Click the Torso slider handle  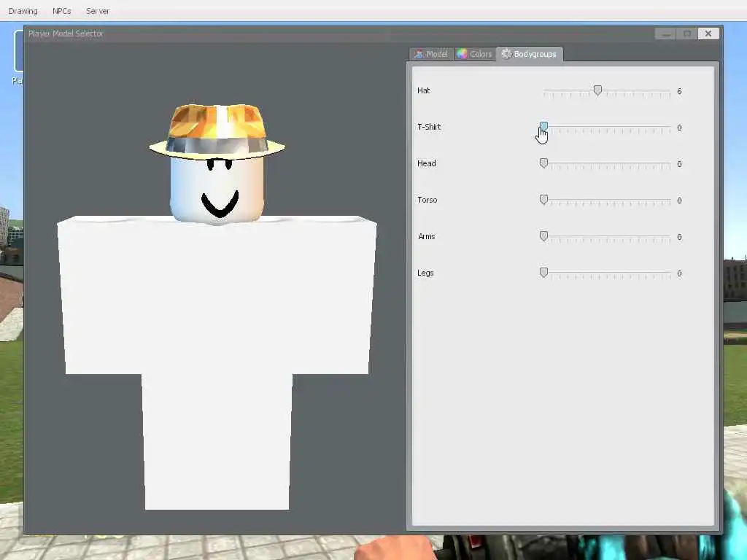[x=543, y=200]
